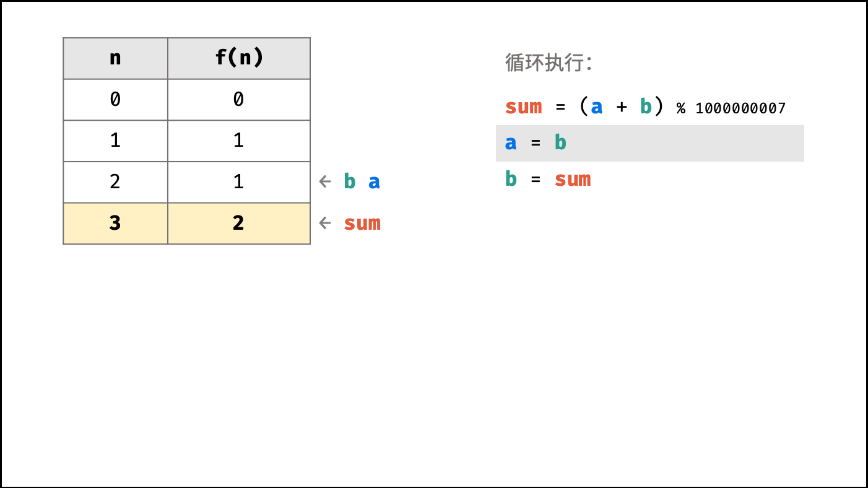This screenshot has height=488, width=868.
Task: Select the f(n) cell in row 0
Action: [239, 100]
